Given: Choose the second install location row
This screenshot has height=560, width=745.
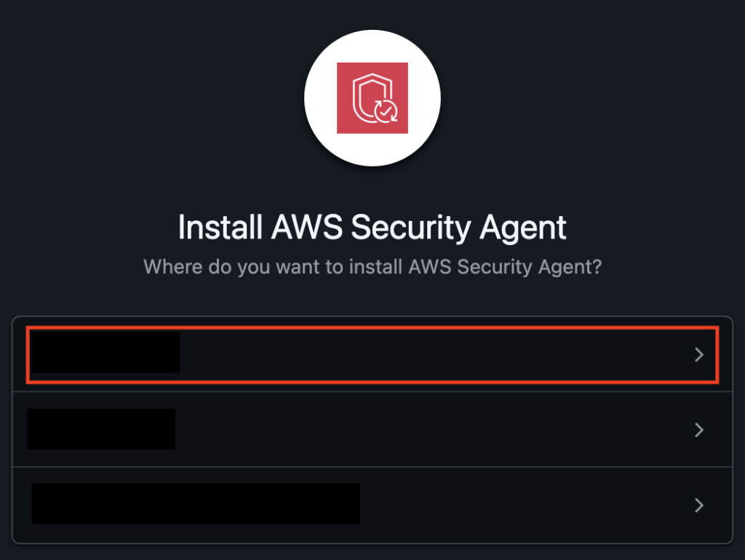Looking at the screenshot, I should coord(437,430).
